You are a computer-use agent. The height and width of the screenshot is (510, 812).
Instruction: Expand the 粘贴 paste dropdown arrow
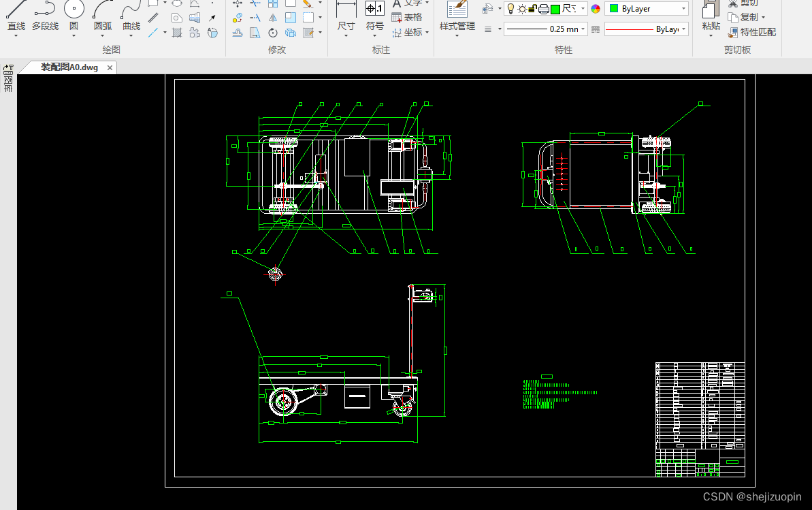[x=711, y=36]
